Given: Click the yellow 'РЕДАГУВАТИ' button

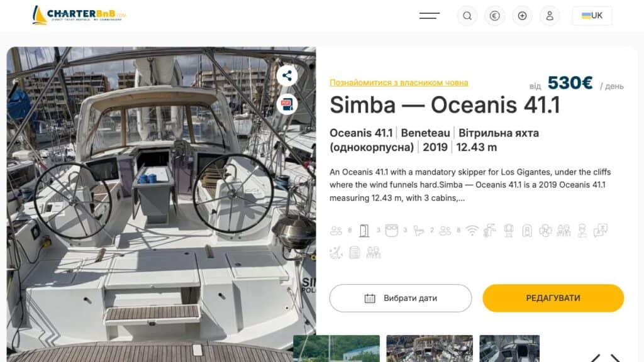Looking at the screenshot, I should (x=553, y=299).
